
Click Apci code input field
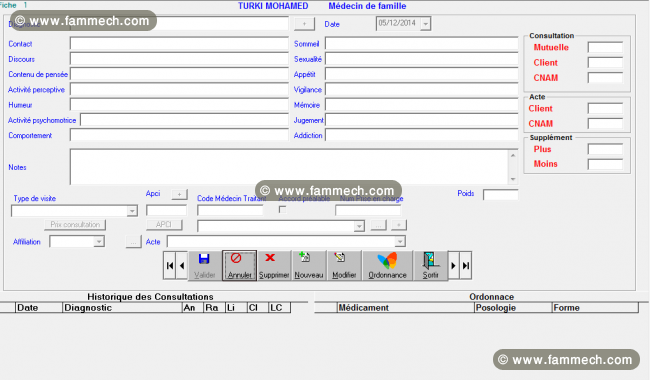click(166, 211)
